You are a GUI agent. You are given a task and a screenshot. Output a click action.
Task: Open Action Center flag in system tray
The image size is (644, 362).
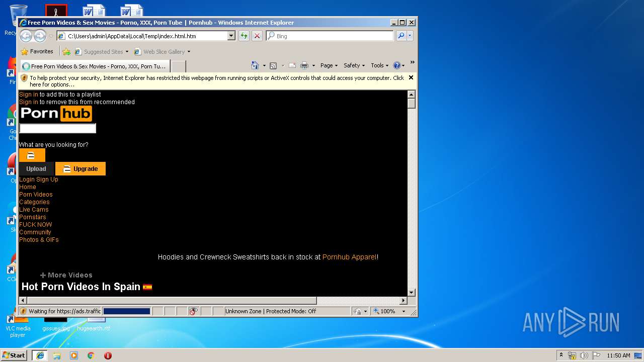pyautogui.click(x=596, y=355)
